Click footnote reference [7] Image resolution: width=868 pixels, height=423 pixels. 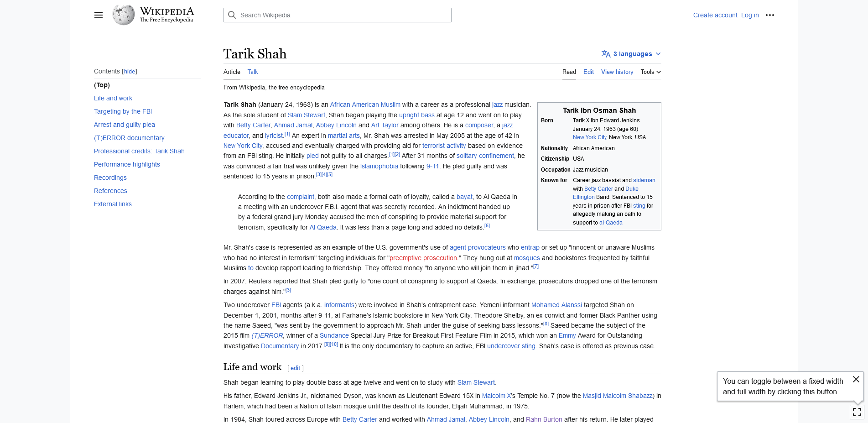click(x=536, y=266)
